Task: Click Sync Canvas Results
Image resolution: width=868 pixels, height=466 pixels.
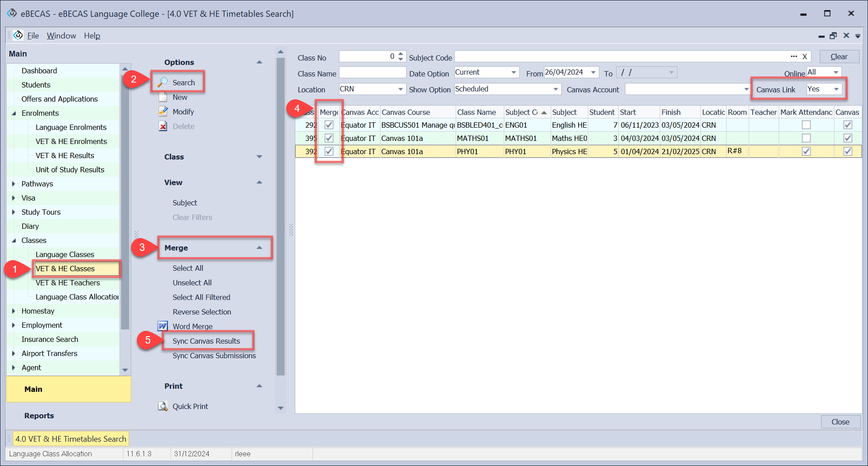Action: 206,341
